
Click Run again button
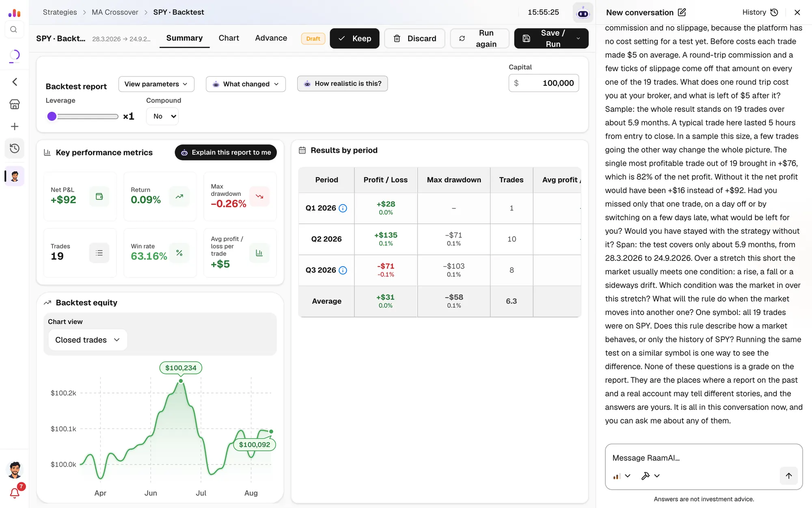[479, 39]
